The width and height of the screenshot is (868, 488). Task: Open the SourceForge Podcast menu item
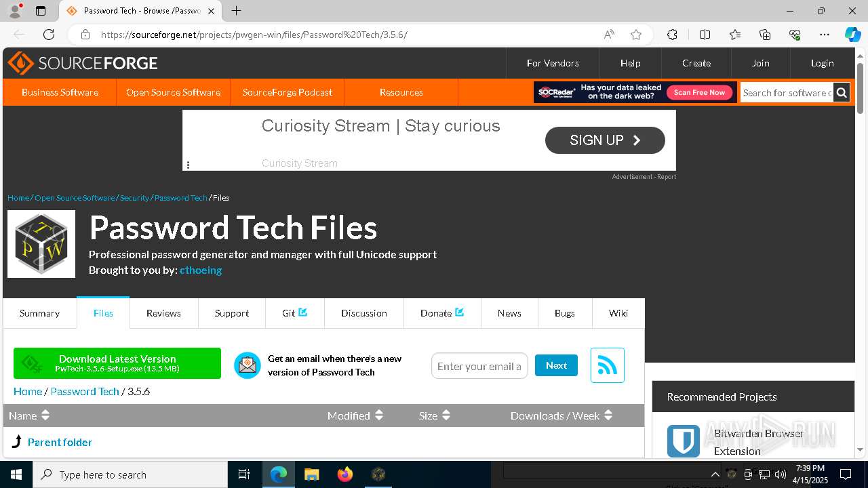[x=288, y=92]
